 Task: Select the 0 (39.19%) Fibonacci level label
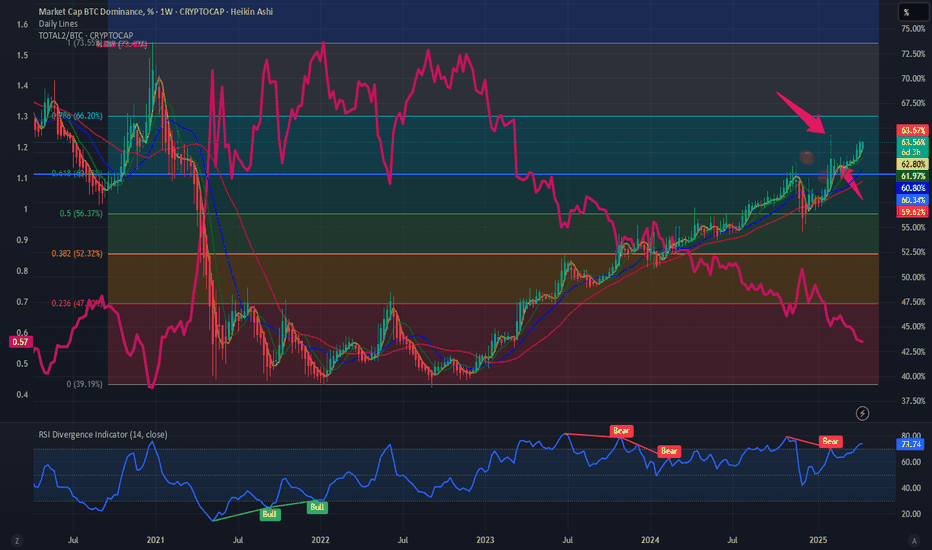point(84,384)
